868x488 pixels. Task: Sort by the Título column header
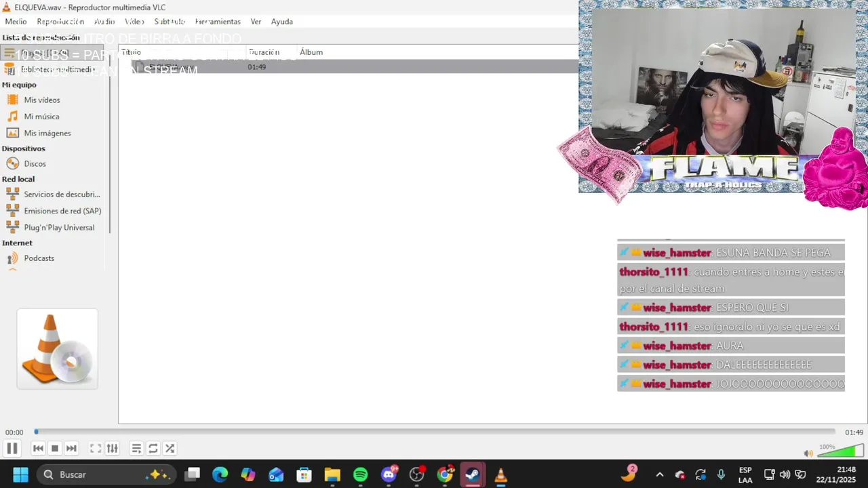(x=183, y=52)
